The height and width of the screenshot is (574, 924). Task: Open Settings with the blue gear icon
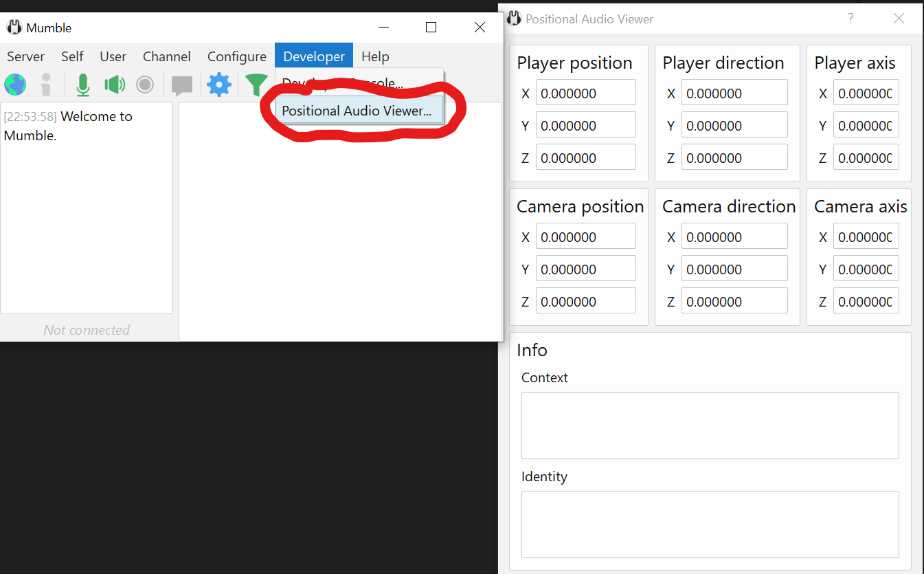tap(219, 85)
